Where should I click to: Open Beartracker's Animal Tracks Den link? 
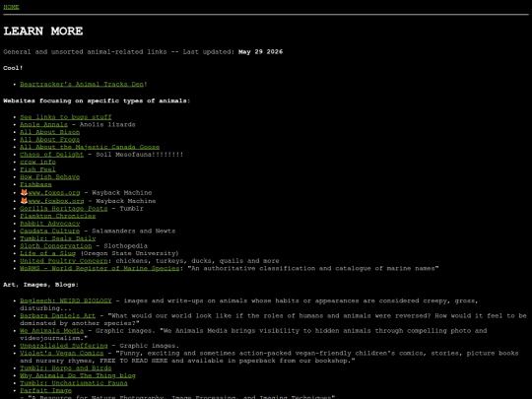coord(82,84)
